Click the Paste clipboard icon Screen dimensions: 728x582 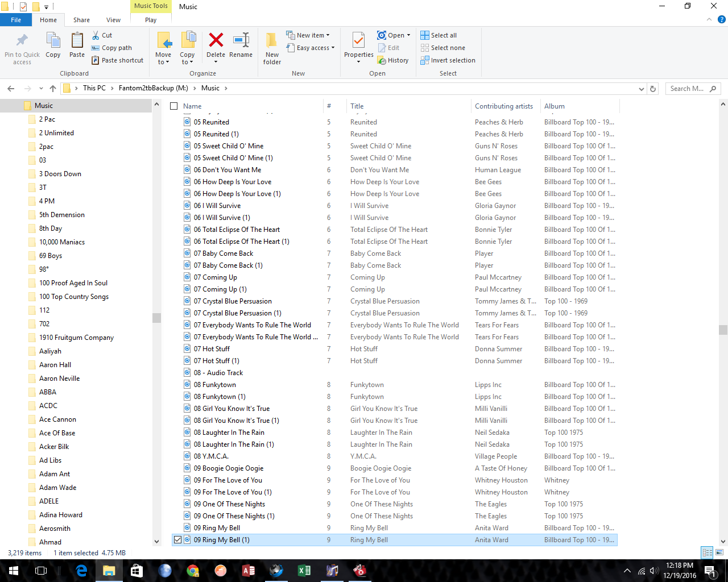point(77,41)
